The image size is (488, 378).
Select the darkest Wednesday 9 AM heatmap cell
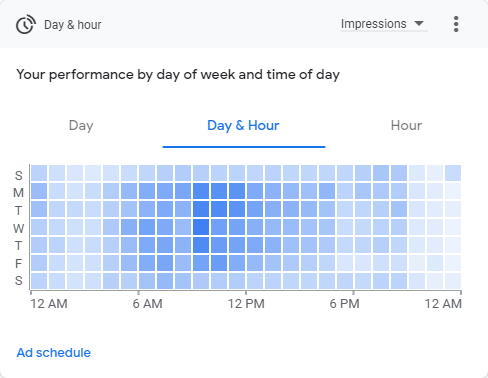[201, 227]
